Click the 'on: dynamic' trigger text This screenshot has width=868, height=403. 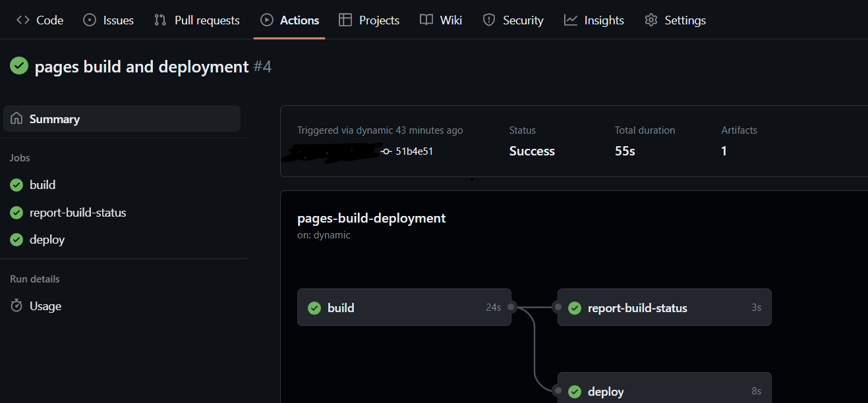click(x=324, y=235)
